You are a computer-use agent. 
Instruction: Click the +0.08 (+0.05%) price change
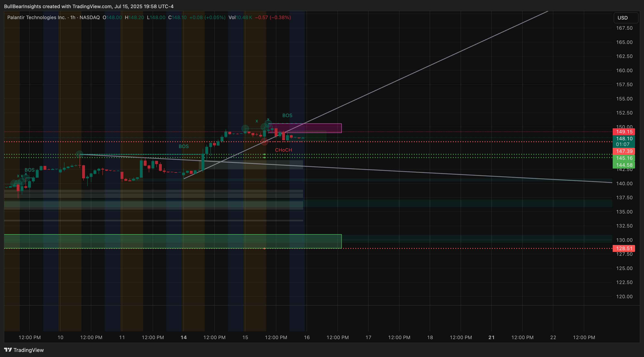[207, 17]
